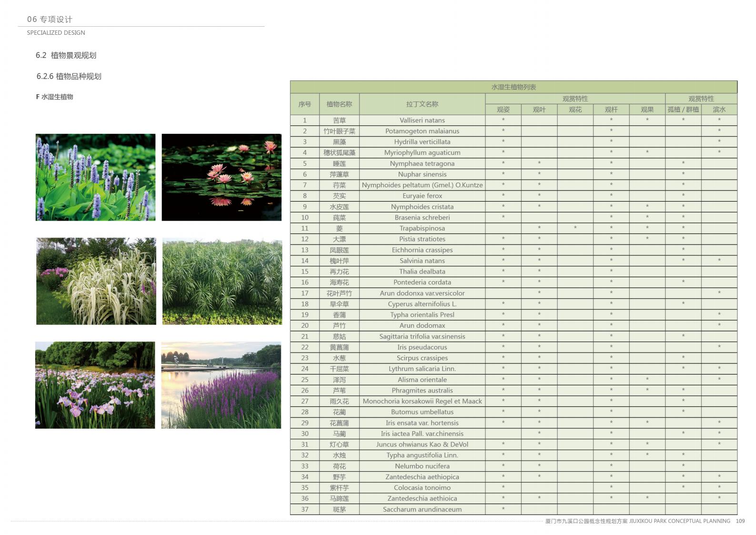Click 'JIUXIKOU PARK CONCEPTUAL PLANNING' footer text
This screenshot has height=535, width=756.
click(680, 521)
